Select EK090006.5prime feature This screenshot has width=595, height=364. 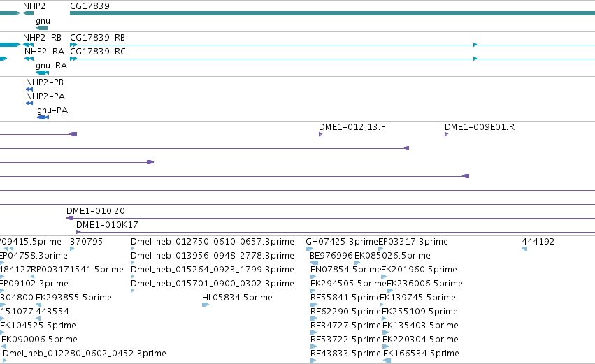pyautogui.click(x=39, y=340)
